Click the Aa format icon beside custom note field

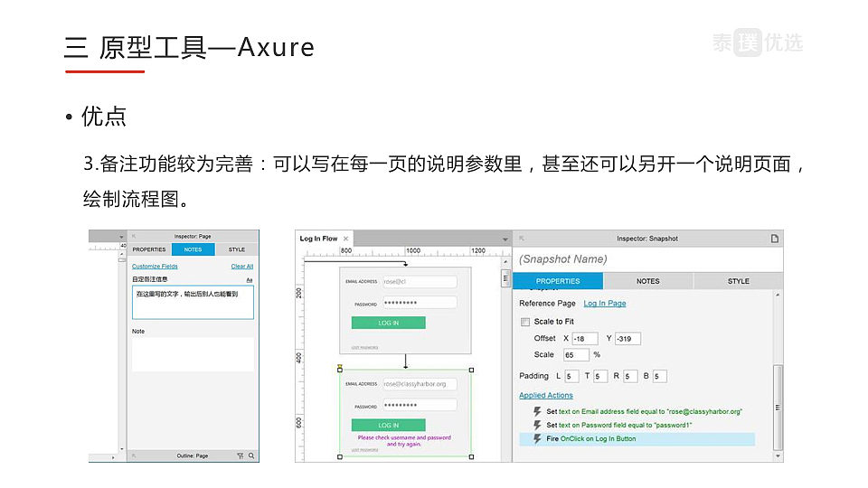[250, 280]
